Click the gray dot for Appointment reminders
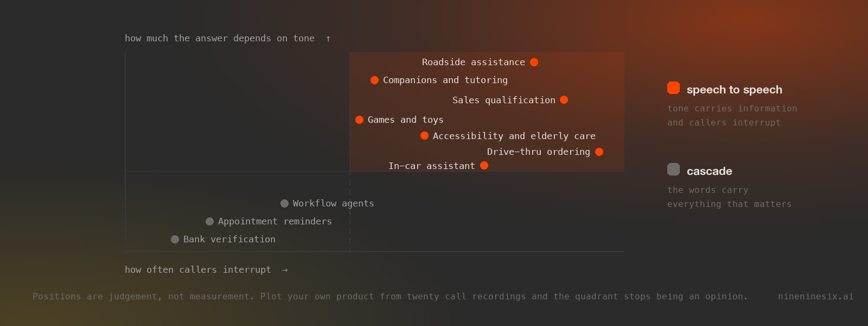 pyautogui.click(x=209, y=221)
